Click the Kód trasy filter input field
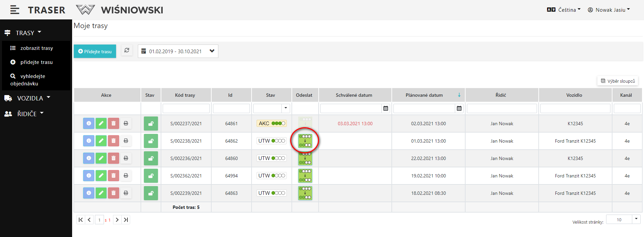The height and width of the screenshot is (237, 644). pyautogui.click(x=186, y=108)
